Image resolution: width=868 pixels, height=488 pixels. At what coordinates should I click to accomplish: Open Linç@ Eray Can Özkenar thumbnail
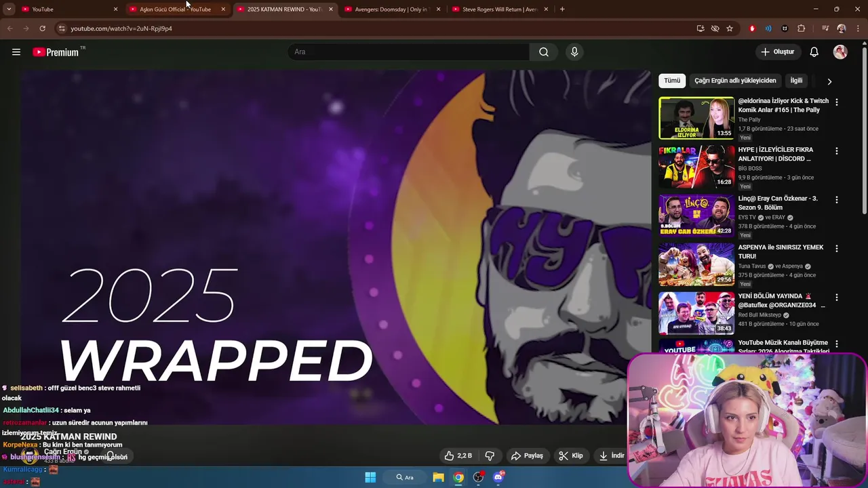click(696, 216)
